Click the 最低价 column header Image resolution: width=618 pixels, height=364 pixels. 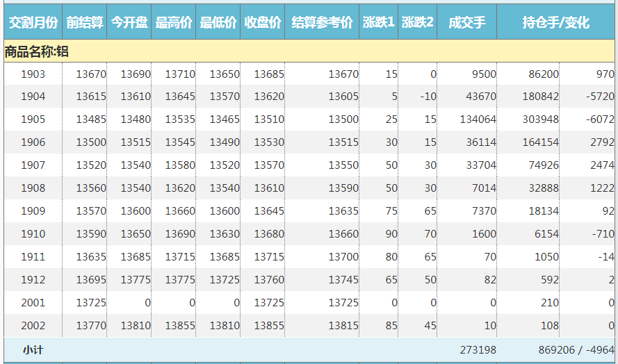pyautogui.click(x=218, y=23)
